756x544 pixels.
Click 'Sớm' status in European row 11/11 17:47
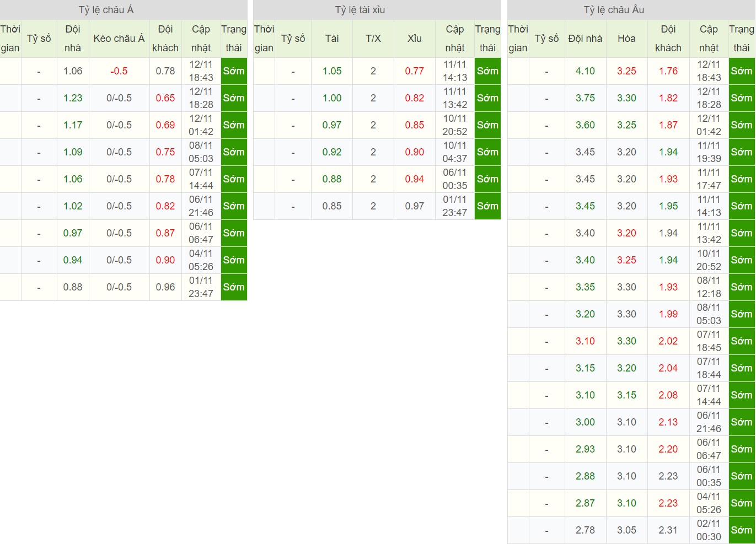coord(742,179)
